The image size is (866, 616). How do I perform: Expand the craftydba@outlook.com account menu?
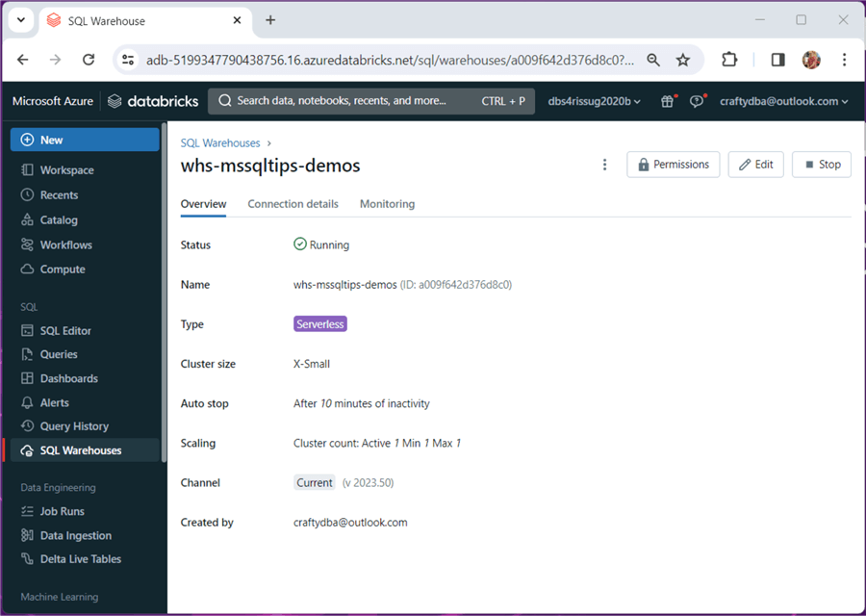click(x=783, y=101)
